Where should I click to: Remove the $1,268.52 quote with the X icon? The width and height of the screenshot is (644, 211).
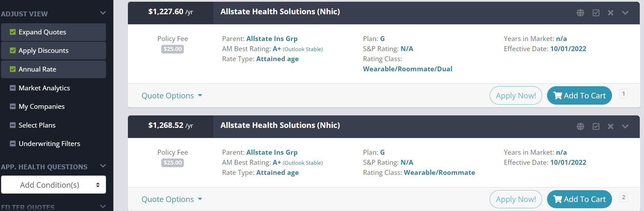[x=611, y=126]
